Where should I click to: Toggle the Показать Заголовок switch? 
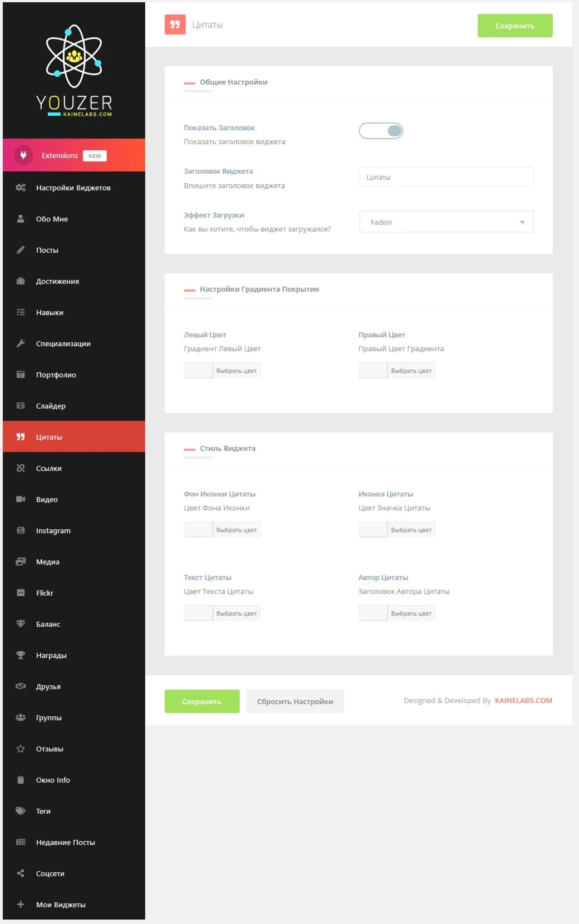381,131
